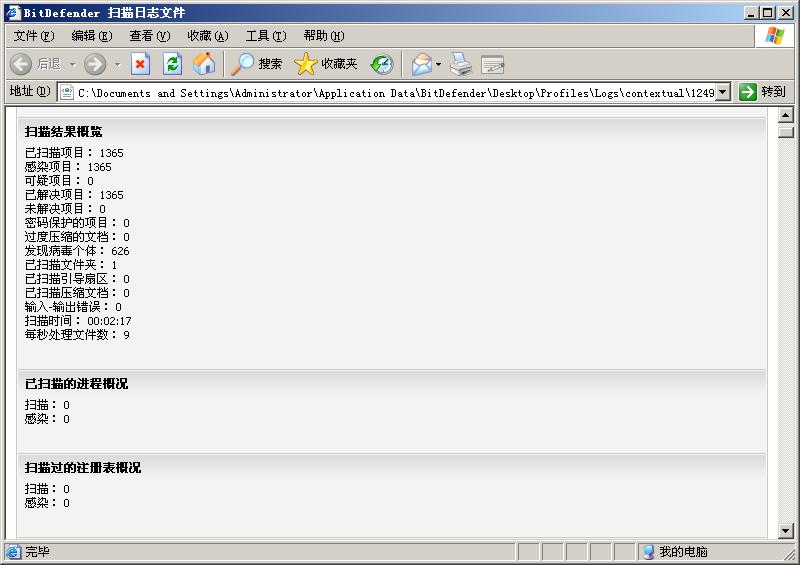Screen dimensions: 800x565
Task: Stop page loading with red X icon
Action: [140, 64]
